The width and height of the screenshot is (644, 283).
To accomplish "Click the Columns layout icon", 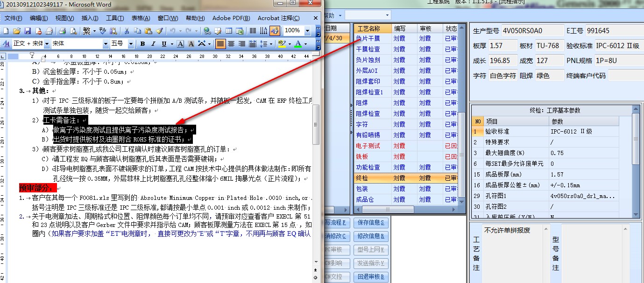I will 253,31.
